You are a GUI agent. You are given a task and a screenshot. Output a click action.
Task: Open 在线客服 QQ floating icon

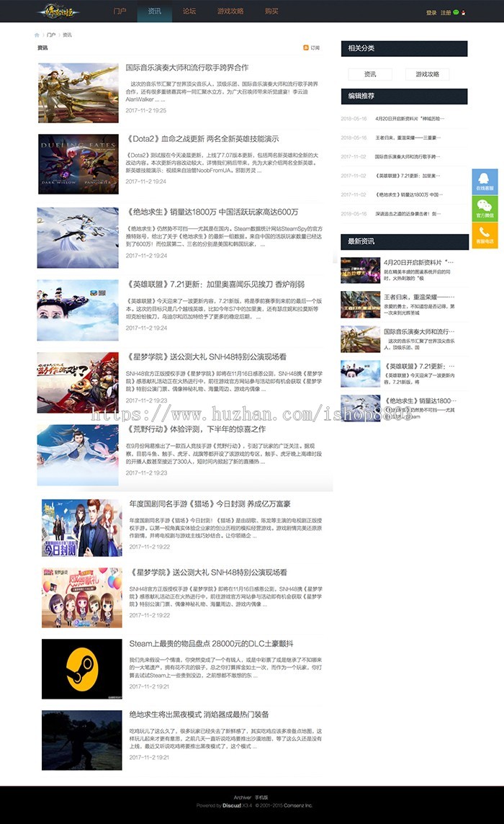coord(485,182)
